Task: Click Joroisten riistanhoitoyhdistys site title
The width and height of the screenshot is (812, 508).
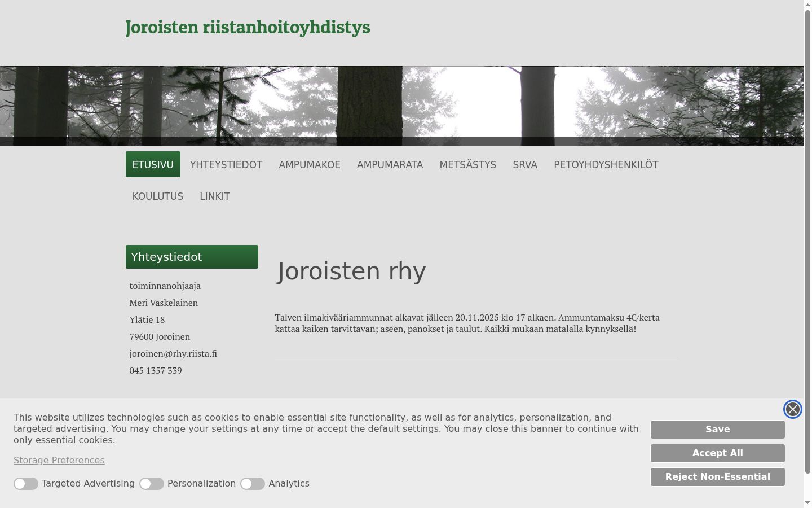Action: pos(248,27)
